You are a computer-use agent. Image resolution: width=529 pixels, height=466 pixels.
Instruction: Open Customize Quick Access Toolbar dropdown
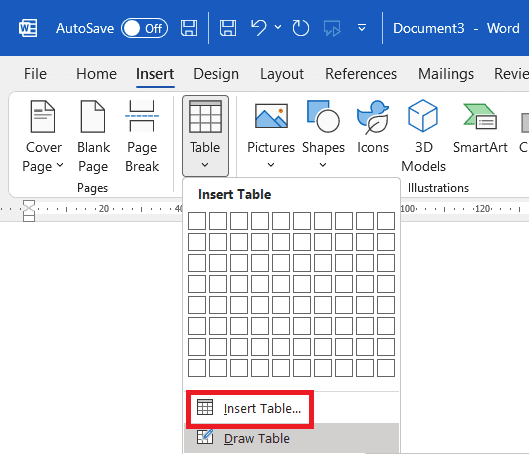[x=362, y=28]
